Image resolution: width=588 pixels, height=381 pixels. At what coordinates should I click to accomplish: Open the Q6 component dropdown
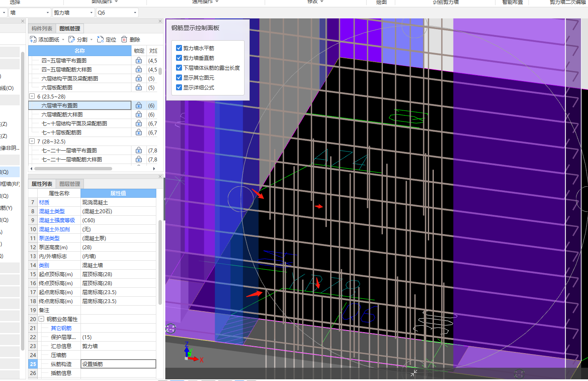click(117, 13)
